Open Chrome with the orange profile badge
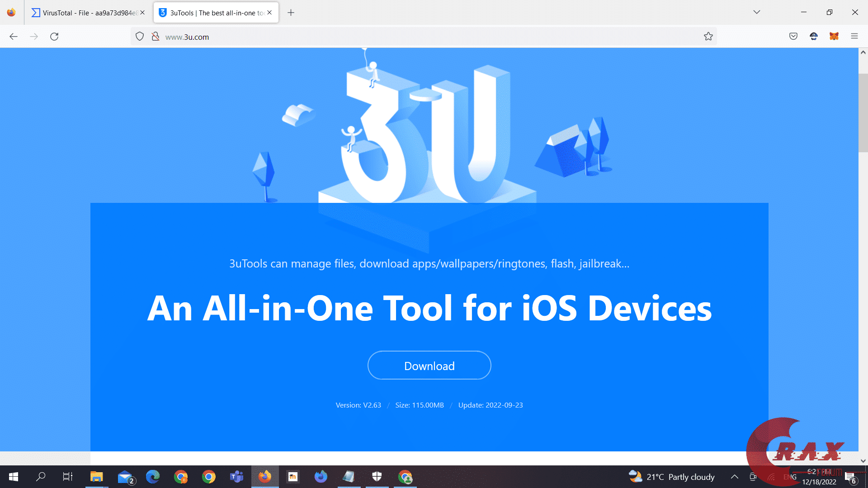 pyautogui.click(x=181, y=477)
